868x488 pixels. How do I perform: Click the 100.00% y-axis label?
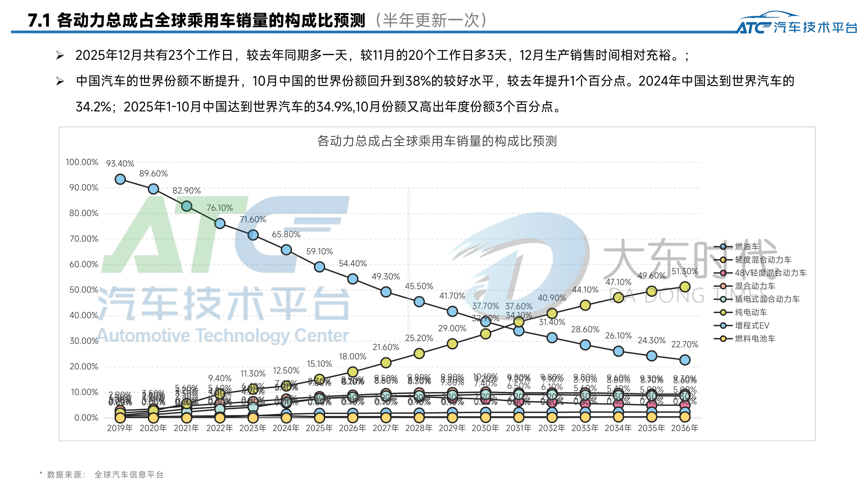point(82,162)
